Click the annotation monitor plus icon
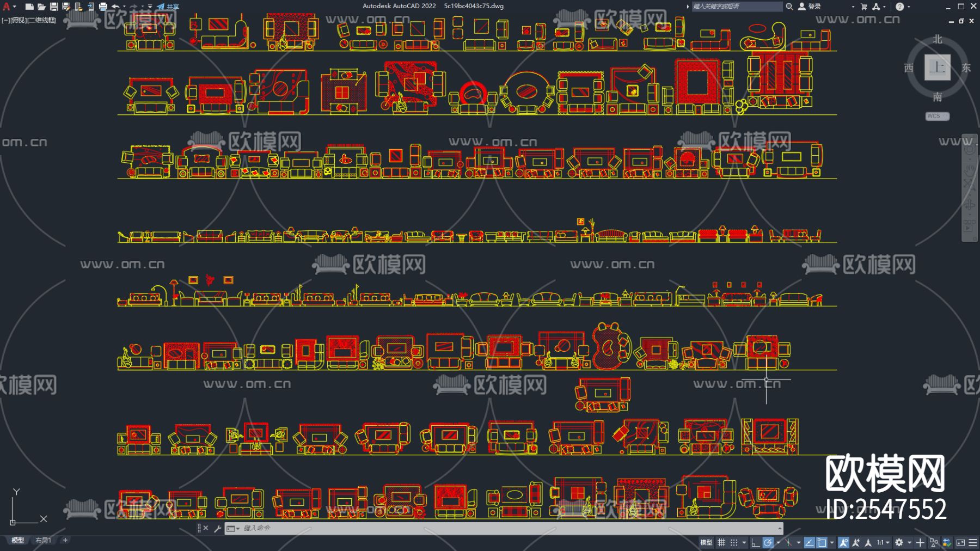 click(920, 543)
